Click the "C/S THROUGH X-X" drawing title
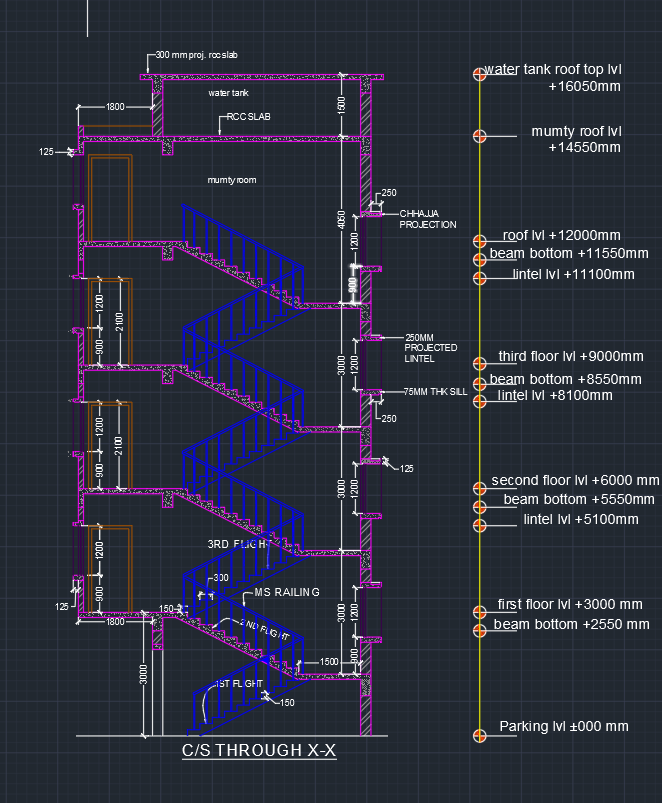The width and height of the screenshot is (662, 803). tap(259, 750)
